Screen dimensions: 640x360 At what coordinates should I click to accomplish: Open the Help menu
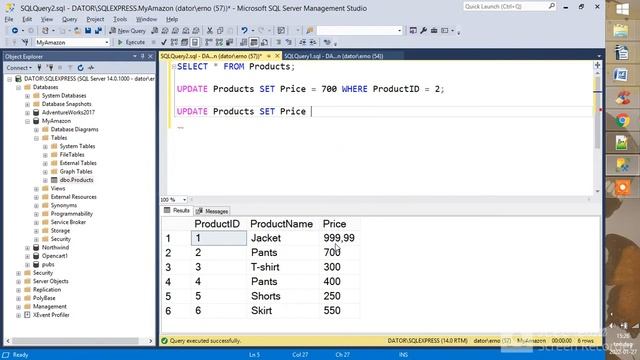click(172, 19)
